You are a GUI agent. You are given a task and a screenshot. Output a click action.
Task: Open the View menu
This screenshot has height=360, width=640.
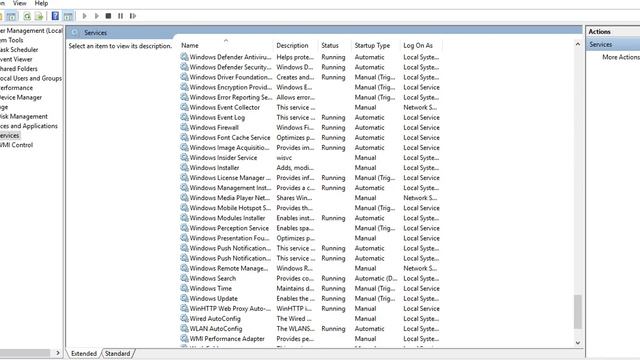(20, 3)
